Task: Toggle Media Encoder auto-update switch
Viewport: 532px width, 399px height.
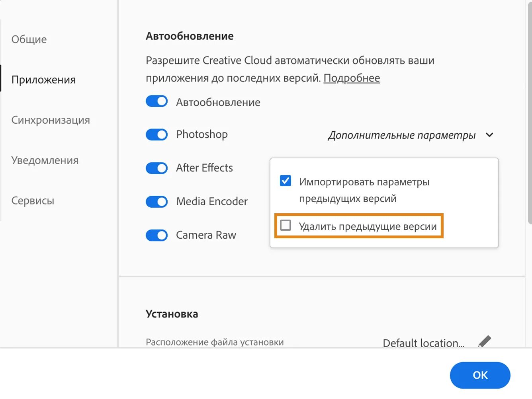Action: click(156, 202)
